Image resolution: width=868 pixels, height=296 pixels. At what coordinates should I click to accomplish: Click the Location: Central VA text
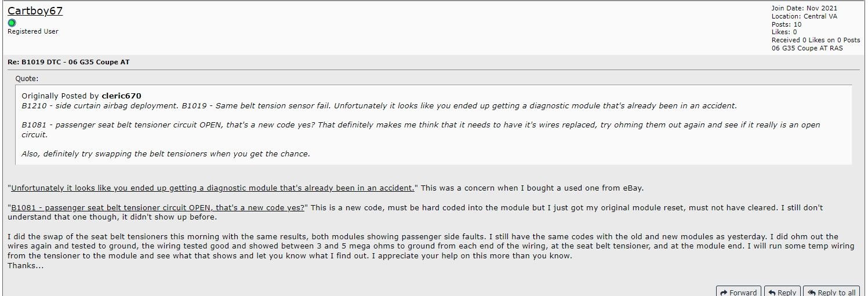pos(804,16)
